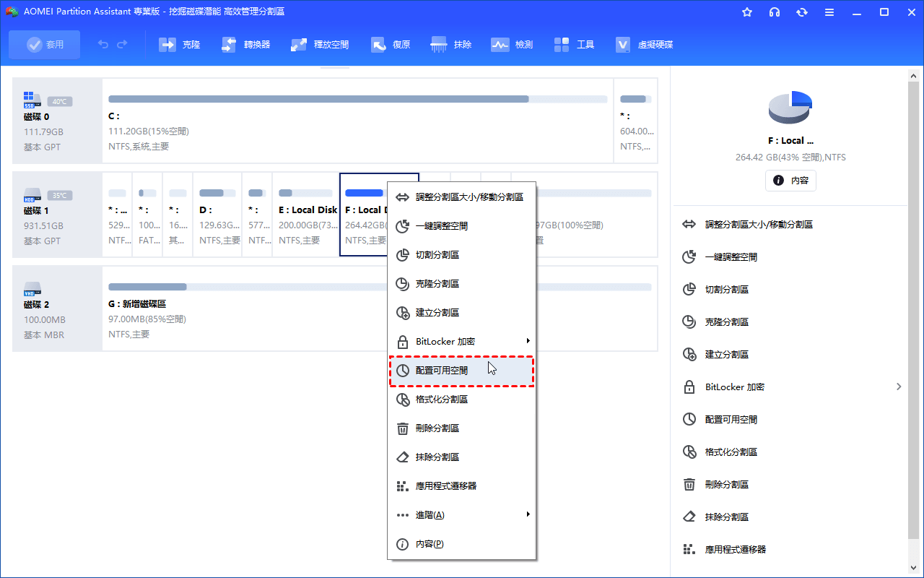Click the 釋放空間 free up space icon

(x=299, y=45)
